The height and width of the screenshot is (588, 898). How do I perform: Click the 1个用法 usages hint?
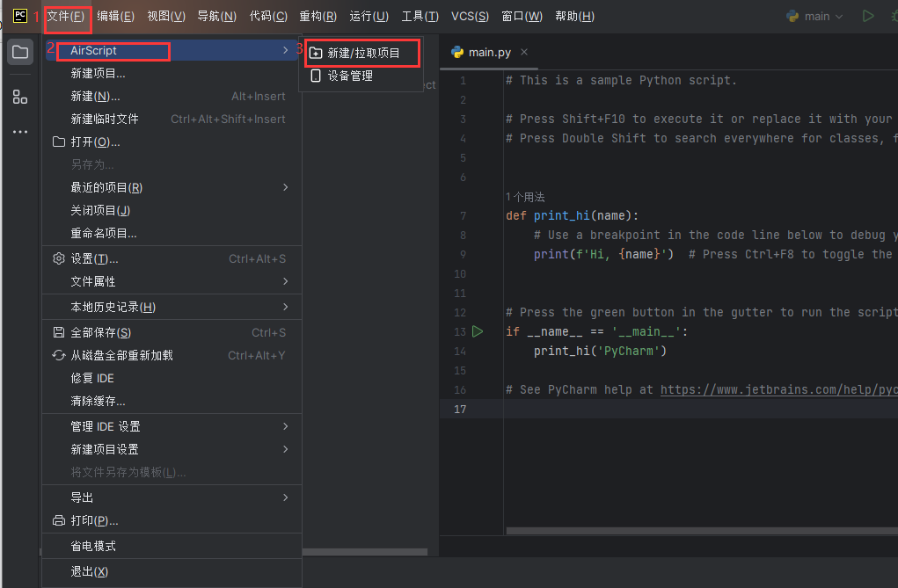coord(525,197)
